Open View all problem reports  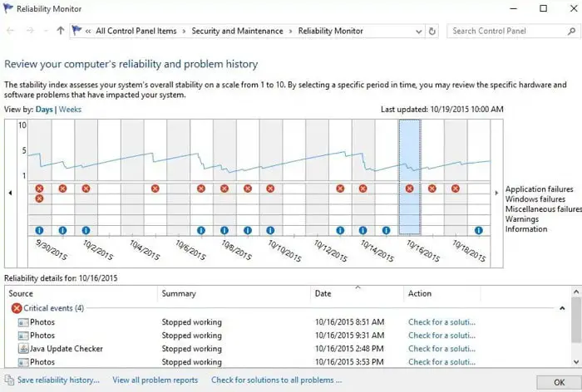coord(155,380)
